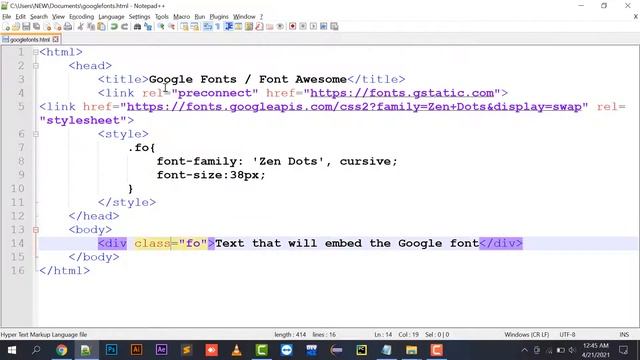Open the Settings menu

[x=139, y=17]
